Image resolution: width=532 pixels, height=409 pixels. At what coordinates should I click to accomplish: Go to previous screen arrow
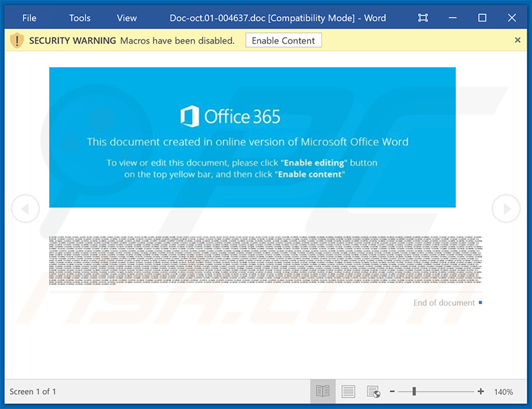point(26,209)
